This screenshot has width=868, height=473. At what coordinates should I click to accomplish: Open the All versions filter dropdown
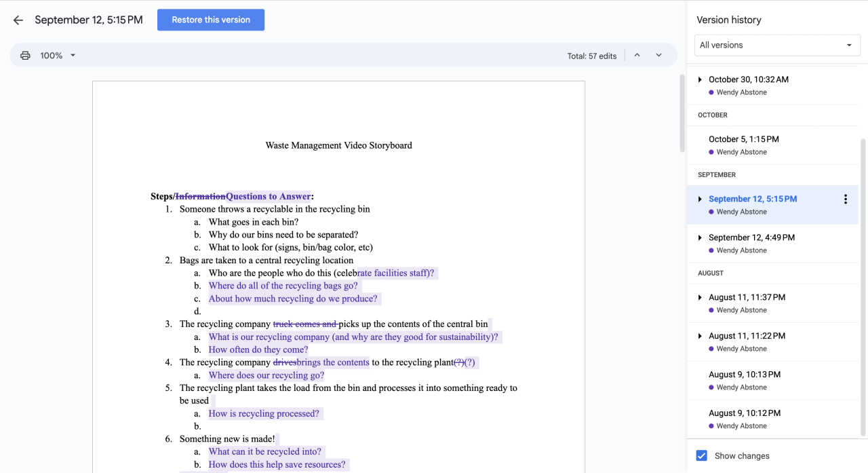pos(777,45)
